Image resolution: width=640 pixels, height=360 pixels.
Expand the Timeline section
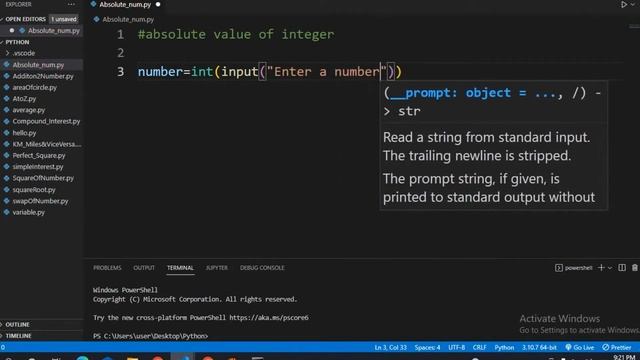(17, 336)
